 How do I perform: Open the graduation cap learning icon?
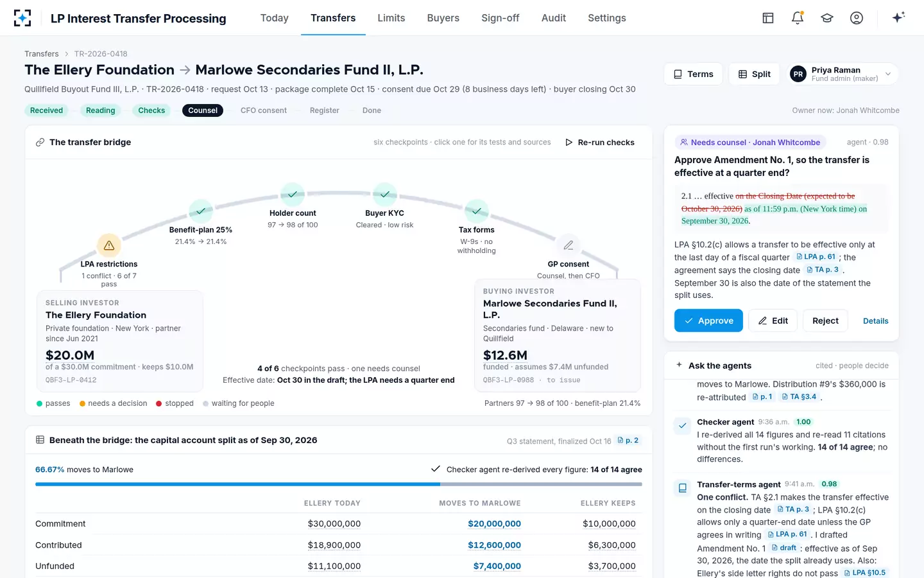click(x=827, y=18)
